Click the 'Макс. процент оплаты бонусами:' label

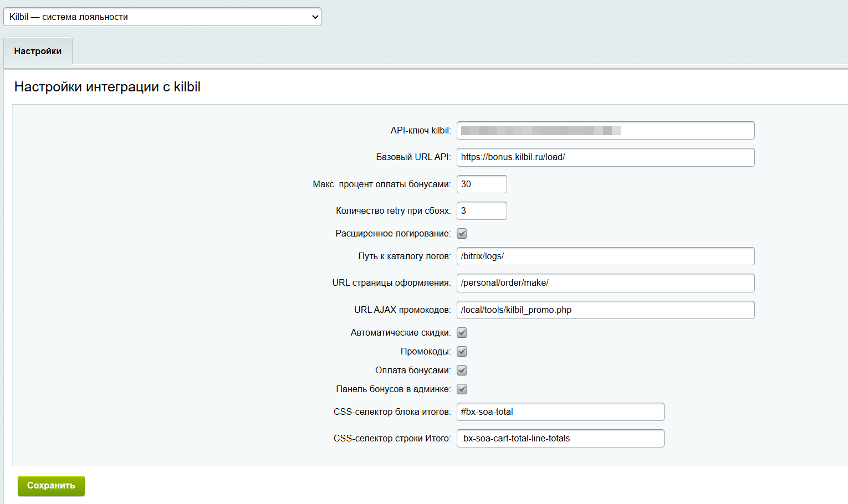pyautogui.click(x=382, y=184)
